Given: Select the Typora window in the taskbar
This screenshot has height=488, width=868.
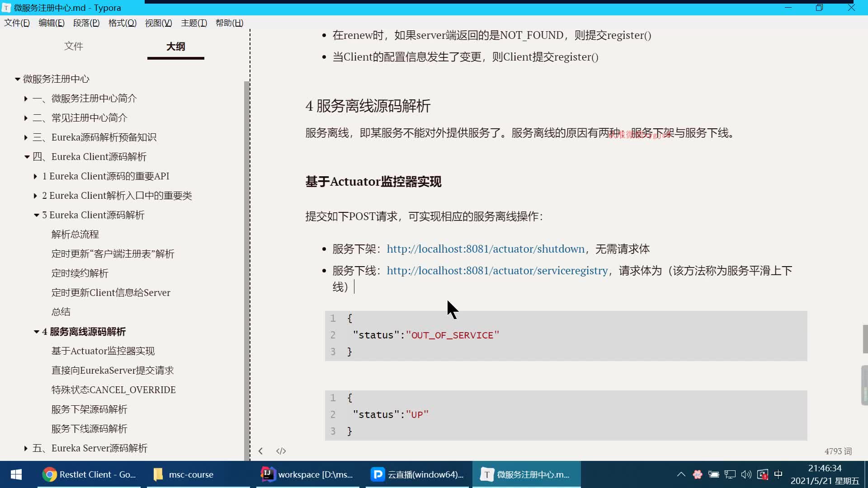Looking at the screenshot, I should pos(526,474).
